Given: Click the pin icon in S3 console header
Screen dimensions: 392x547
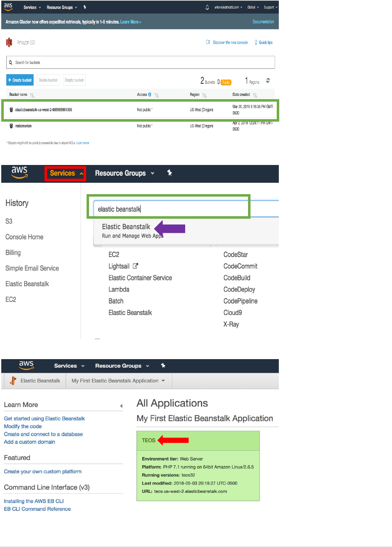Looking at the screenshot, I should coord(85,7).
